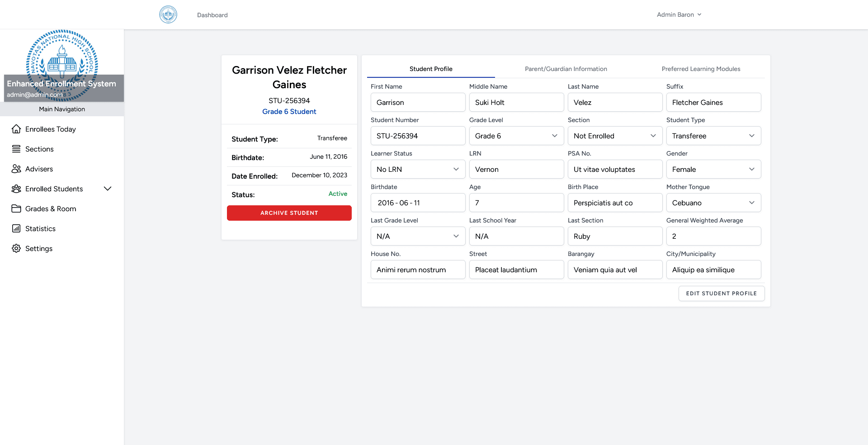Click the school logo in top bar
This screenshot has height=445, width=868.
tap(168, 14)
